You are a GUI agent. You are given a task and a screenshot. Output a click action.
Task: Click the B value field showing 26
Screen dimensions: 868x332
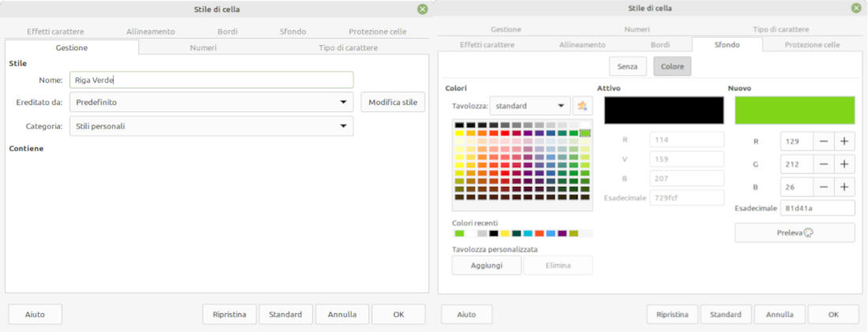[797, 187]
